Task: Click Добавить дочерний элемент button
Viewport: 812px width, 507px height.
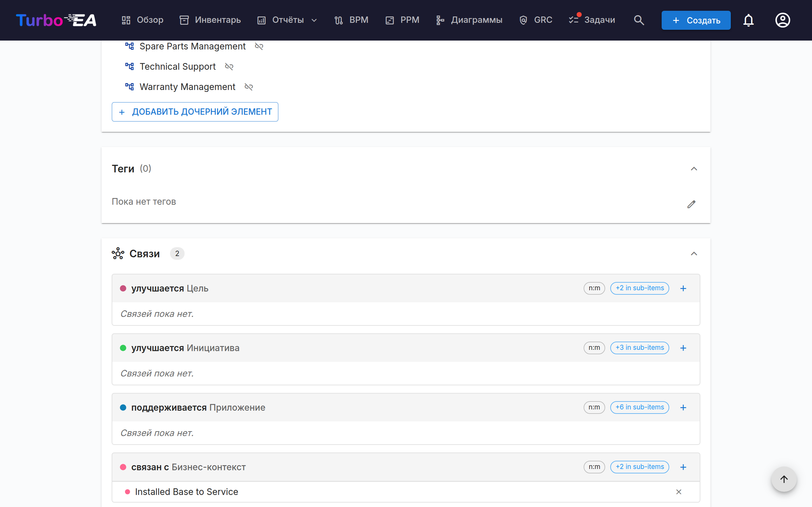Action: coord(195,112)
